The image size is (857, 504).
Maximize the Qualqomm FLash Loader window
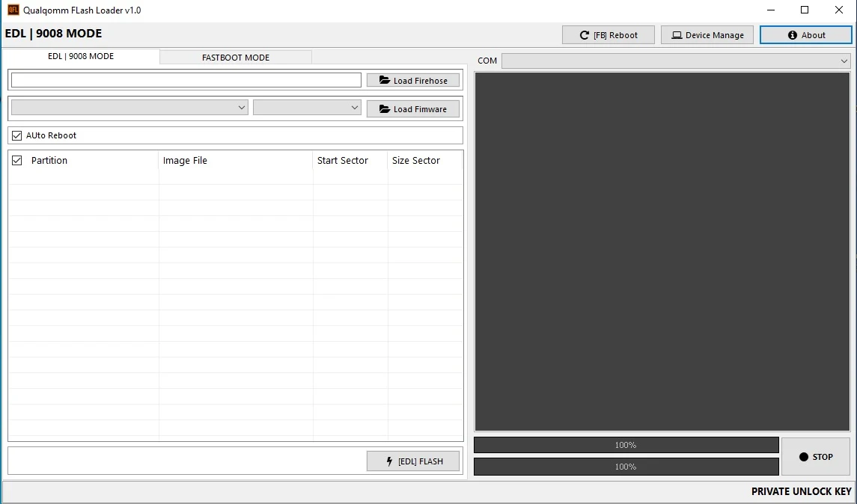(x=805, y=10)
